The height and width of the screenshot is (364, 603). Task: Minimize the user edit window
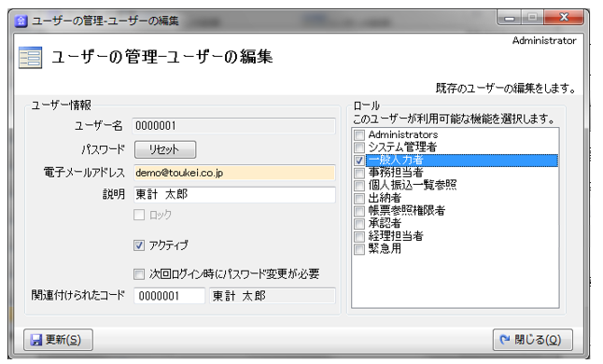click(510, 18)
